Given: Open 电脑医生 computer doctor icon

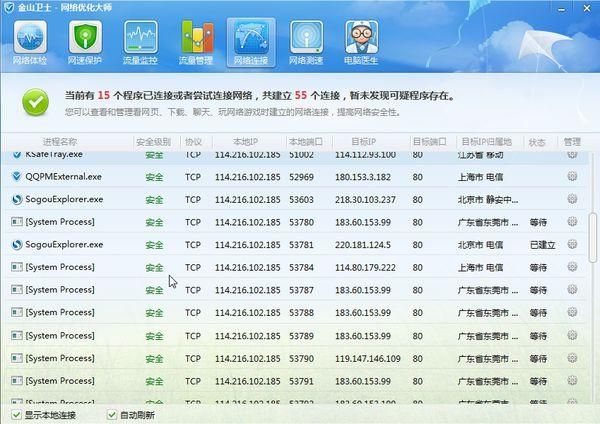Looking at the screenshot, I should pos(361,42).
